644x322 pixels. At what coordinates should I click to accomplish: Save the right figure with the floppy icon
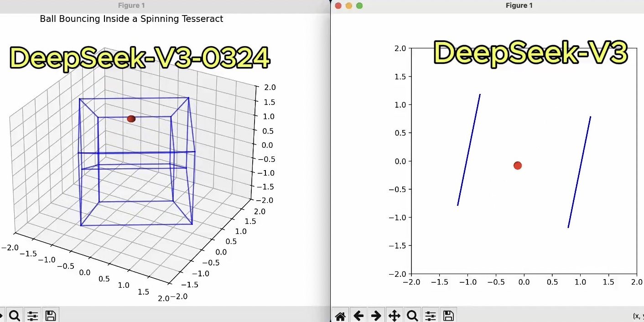point(448,316)
